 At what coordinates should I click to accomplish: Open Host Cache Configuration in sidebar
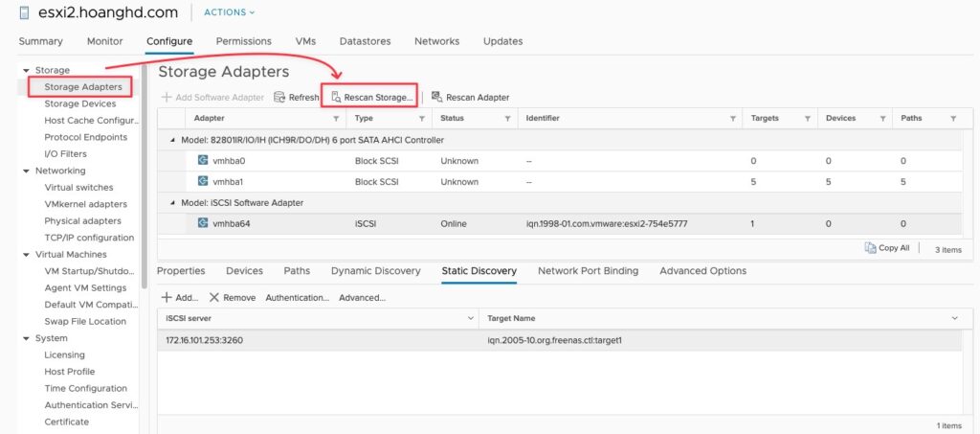(x=91, y=121)
